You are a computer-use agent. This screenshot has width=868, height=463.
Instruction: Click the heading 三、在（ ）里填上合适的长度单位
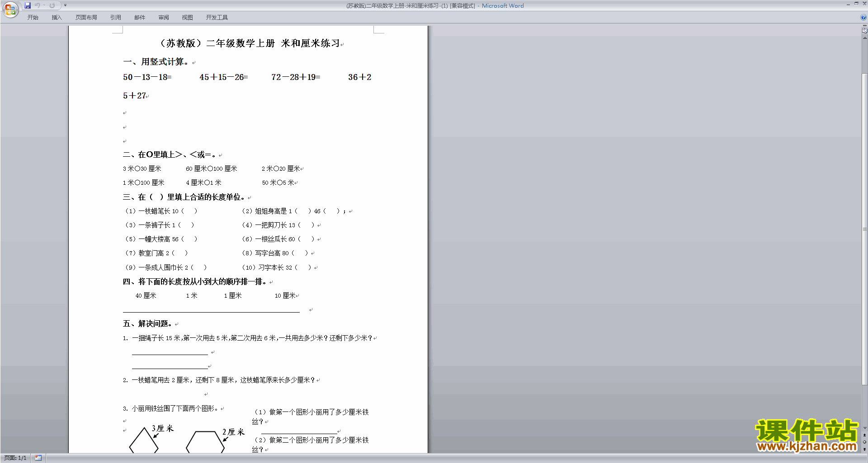[x=184, y=197]
